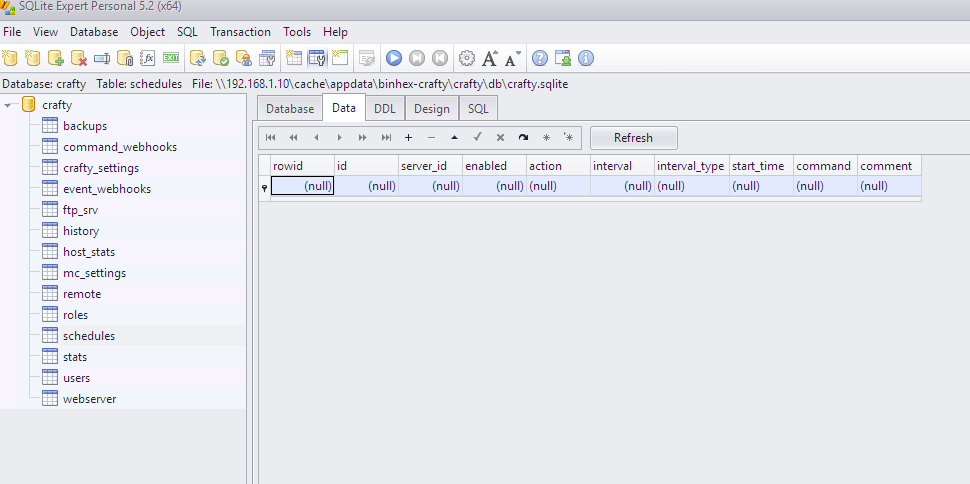The height and width of the screenshot is (484, 970).
Task: Click the gray skip-forward step icon
Action: [x=417, y=58]
